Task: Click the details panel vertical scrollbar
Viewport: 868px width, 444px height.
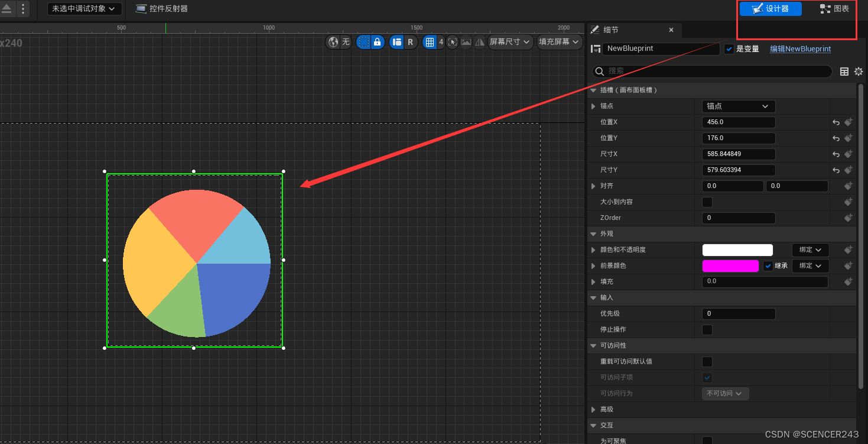Action: click(861, 236)
